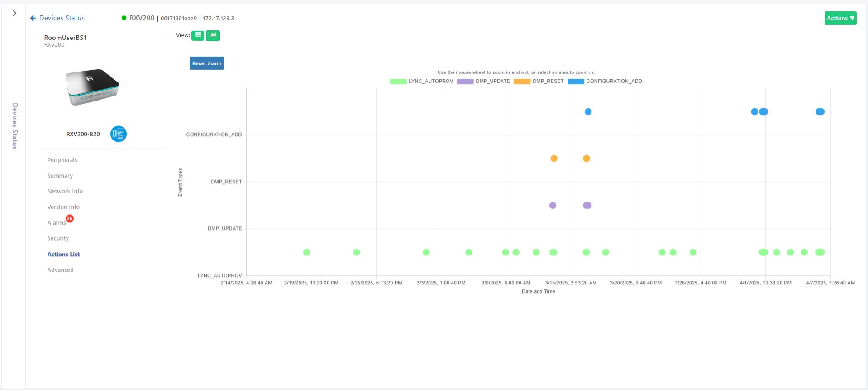Expand the collapsed sidebar chevron
This screenshot has height=390, width=868.
pos(14,13)
